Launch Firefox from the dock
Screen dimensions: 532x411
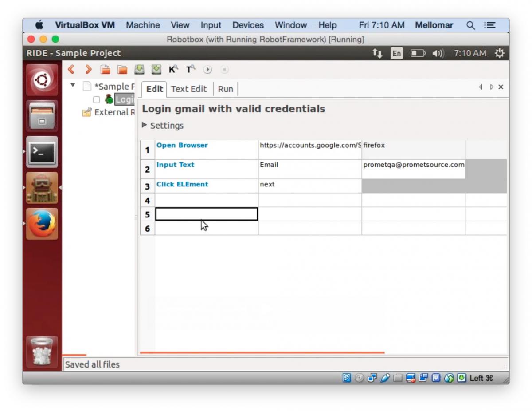pyautogui.click(x=42, y=224)
